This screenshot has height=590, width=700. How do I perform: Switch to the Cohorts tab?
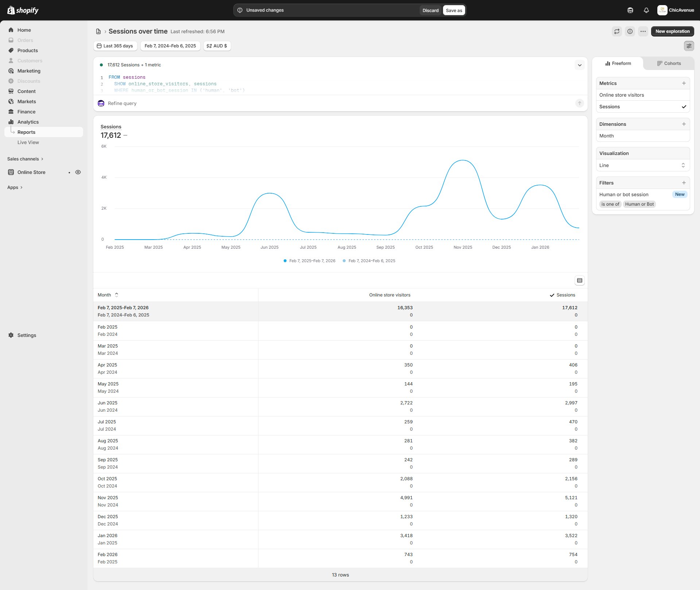click(x=669, y=63)
